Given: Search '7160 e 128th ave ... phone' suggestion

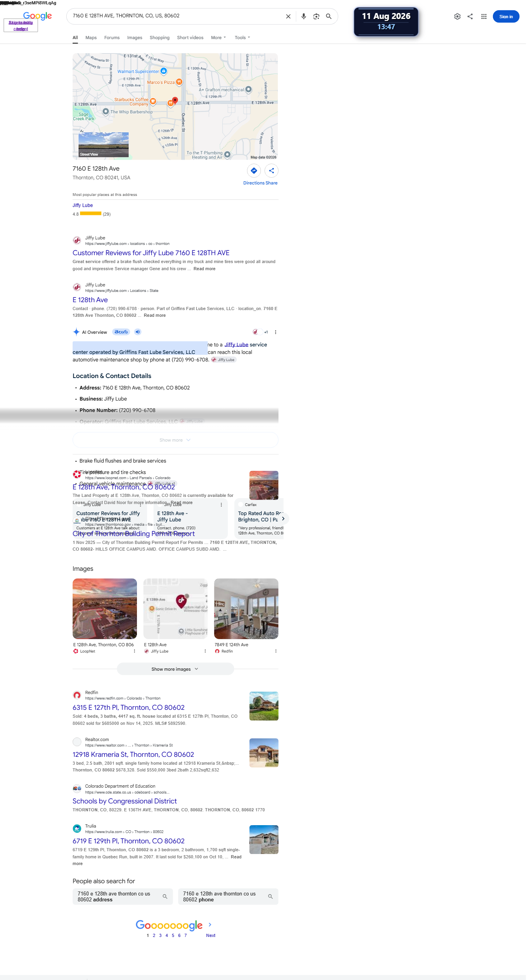Looking at the screenshot, I should pos(228,897).
